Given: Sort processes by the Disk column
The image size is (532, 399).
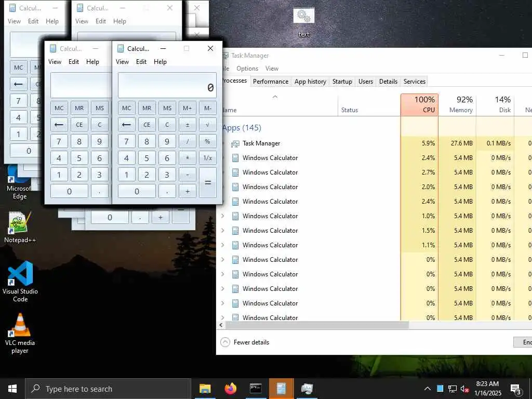Looking at the screenshot, I should point(495,104).
